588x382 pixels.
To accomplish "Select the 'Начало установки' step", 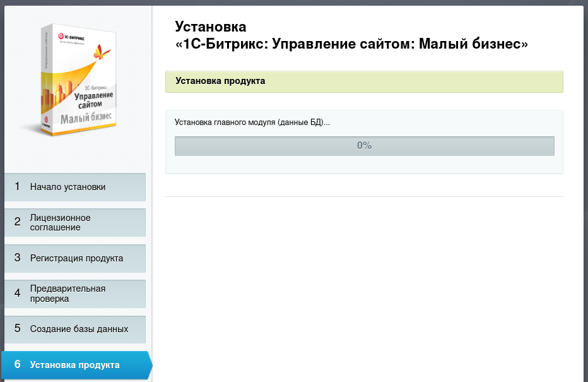I will click(x=68, y=187).
